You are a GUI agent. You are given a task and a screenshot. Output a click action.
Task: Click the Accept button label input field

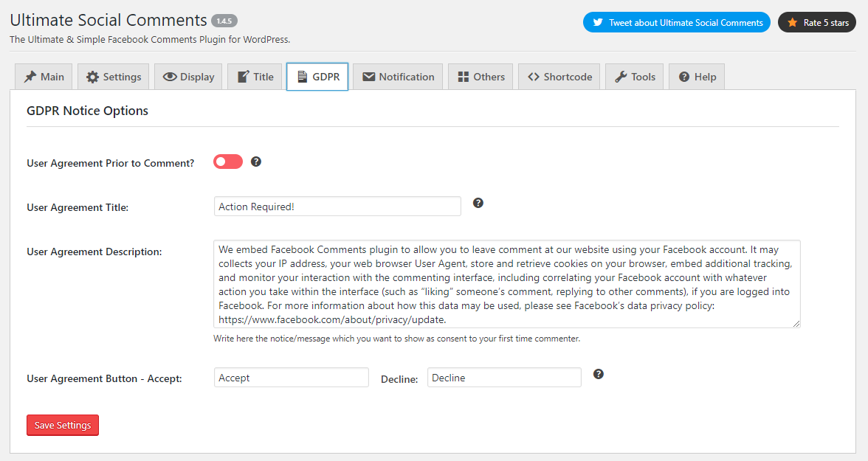point(291,378)
